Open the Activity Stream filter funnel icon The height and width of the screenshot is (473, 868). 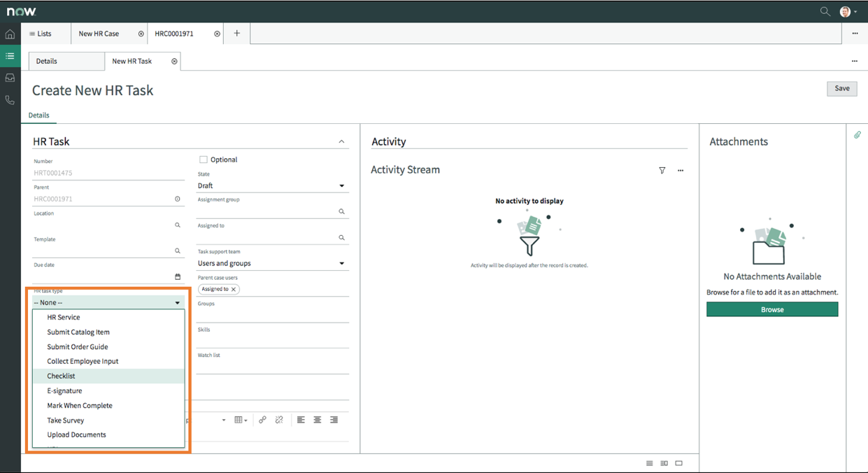point(662,170)
